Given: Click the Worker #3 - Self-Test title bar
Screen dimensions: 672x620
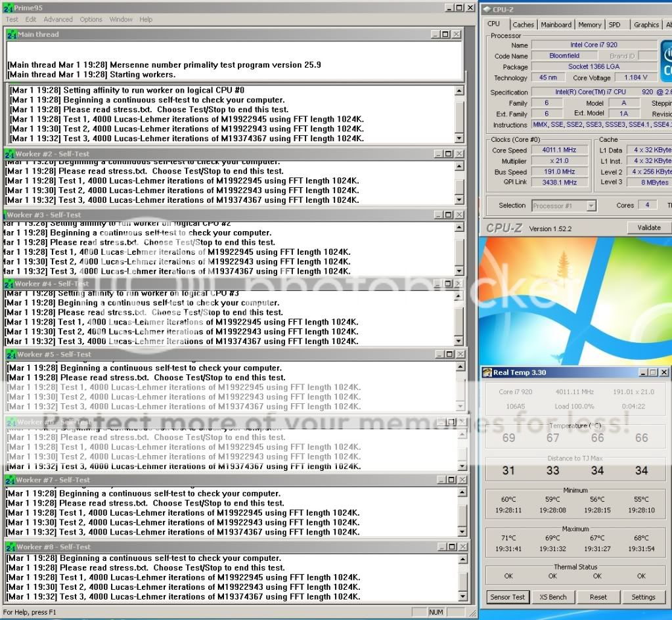Looking at the screenshot, I should (236, 215).
